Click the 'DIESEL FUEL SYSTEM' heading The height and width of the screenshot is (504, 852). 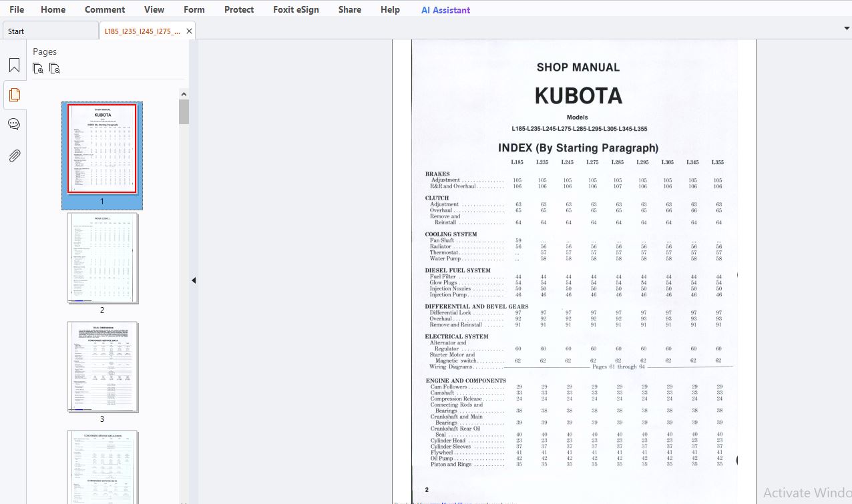point(457,270)
